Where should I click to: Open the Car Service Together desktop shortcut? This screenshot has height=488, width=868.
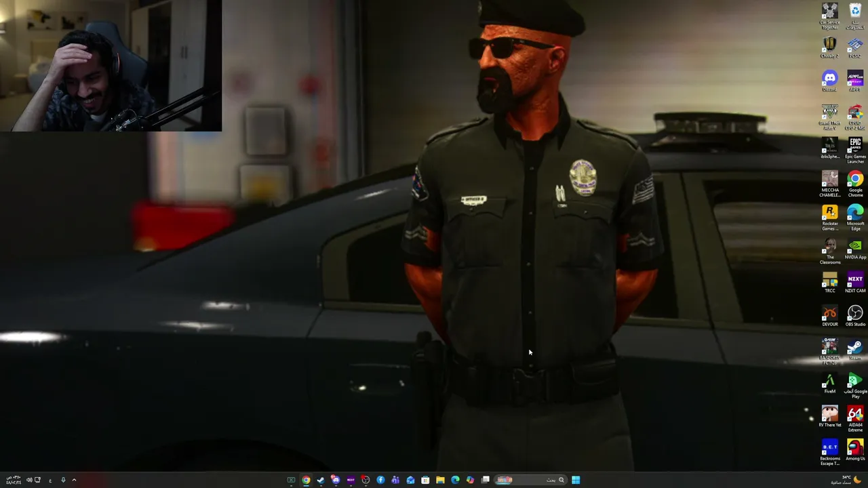point(829,16)
